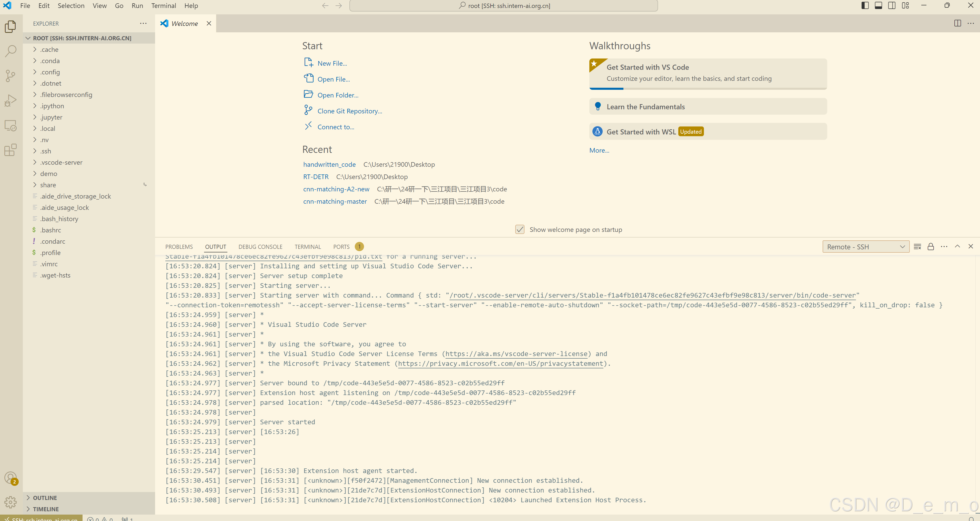Expand the .vscode-server folder
980x521 pixels.
click(x=89, y=162)
